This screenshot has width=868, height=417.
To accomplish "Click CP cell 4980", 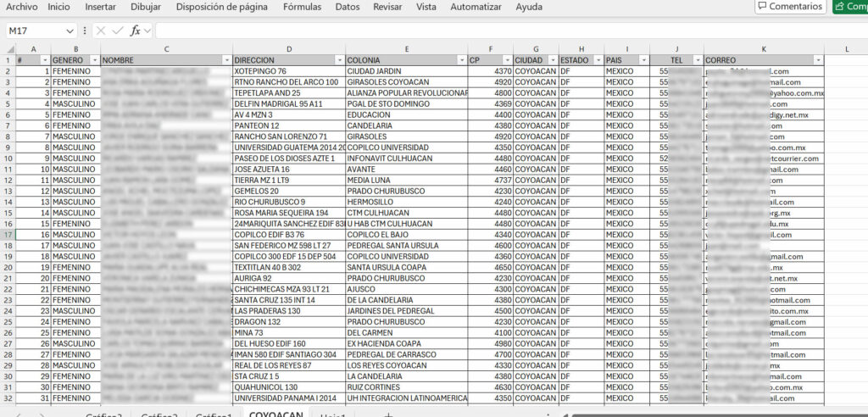I will [491, 344].
